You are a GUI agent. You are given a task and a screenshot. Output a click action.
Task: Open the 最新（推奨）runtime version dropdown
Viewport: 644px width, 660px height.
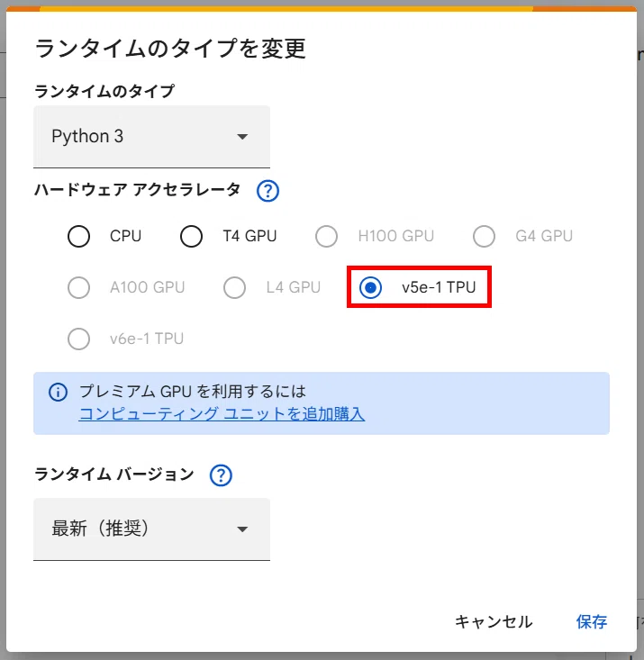tap(151, 529)
